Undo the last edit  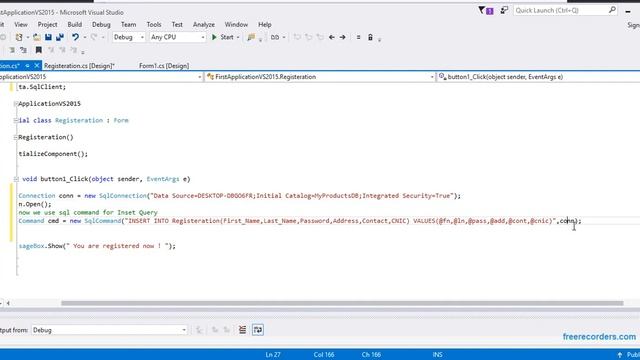76,37
